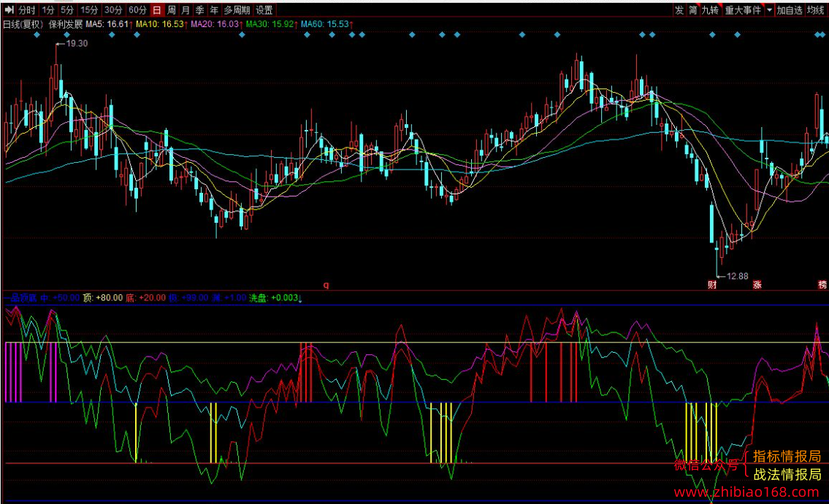The image size is (829, 504).
Task: Click the diamond event marker above MA5 label
Action: pos(112,35)
